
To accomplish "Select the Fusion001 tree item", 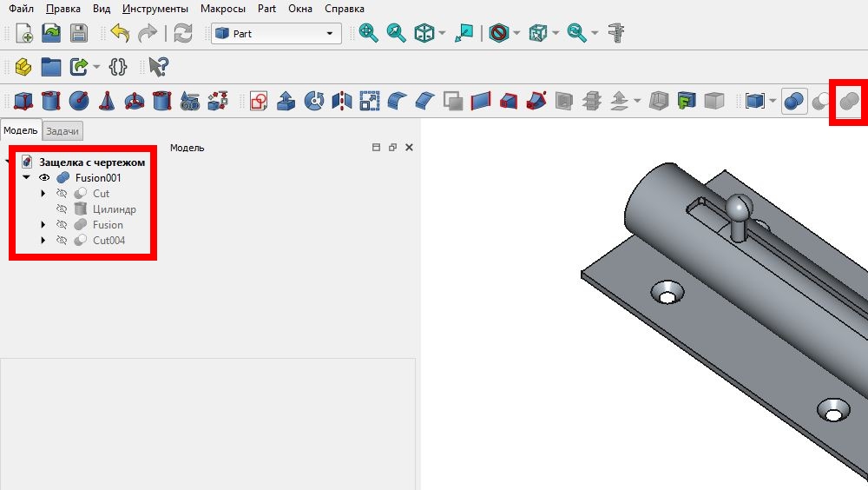I will pos(98,178).
